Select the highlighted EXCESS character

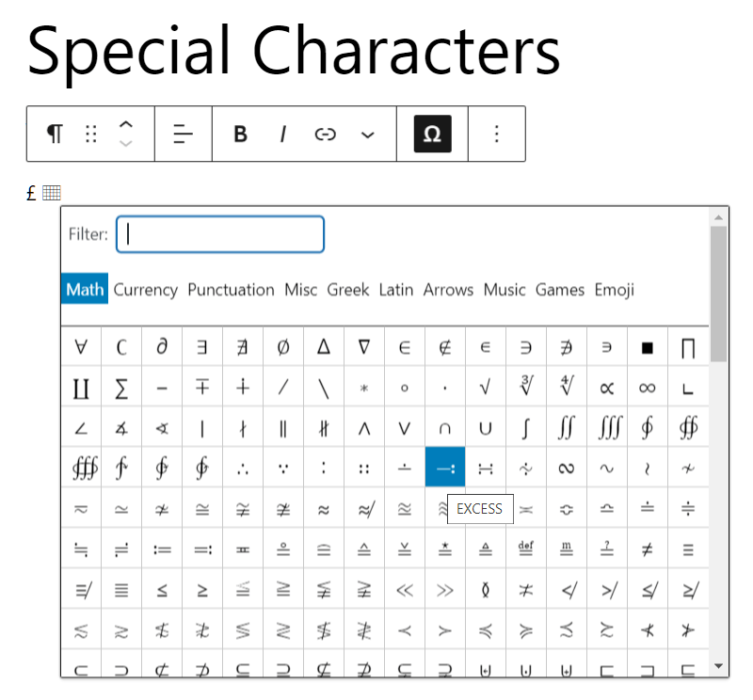pos(444,467)
